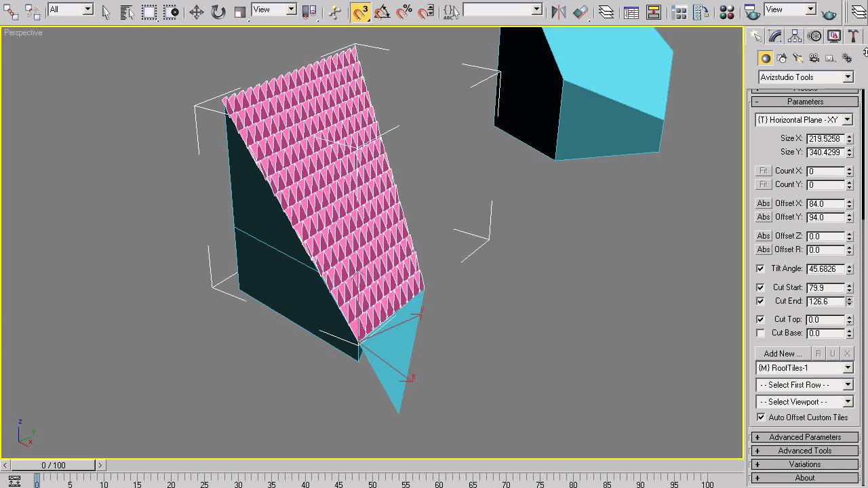
Task: Open the Layer Manager
Action: [606, 12]
